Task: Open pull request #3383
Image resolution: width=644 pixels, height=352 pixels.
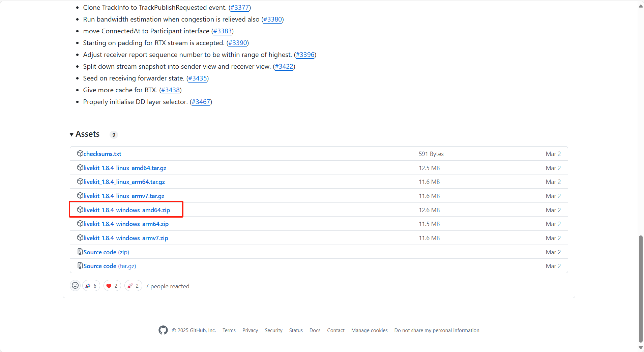Action: (223, 31)
